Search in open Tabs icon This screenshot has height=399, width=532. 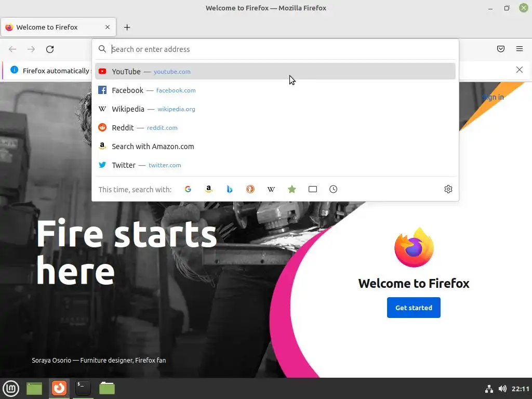312,189
